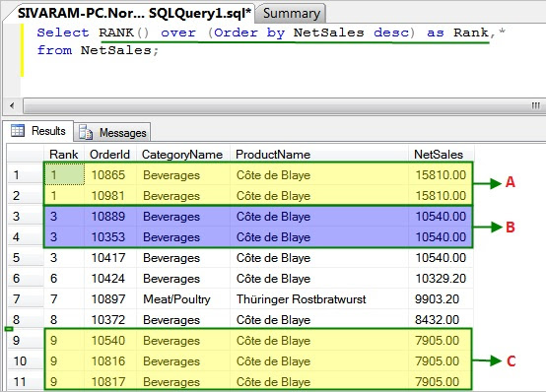This screenshot has height=392, width=546.
Task: Click NetSales value in order 10540 row
Action: (441, 340)
